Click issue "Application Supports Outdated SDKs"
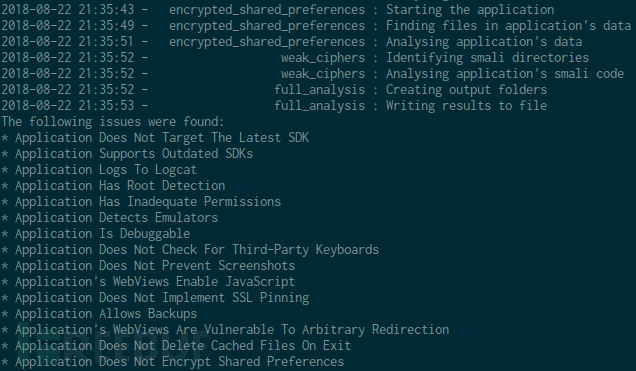This screenshot has width=636, height=371. (134, 154)
